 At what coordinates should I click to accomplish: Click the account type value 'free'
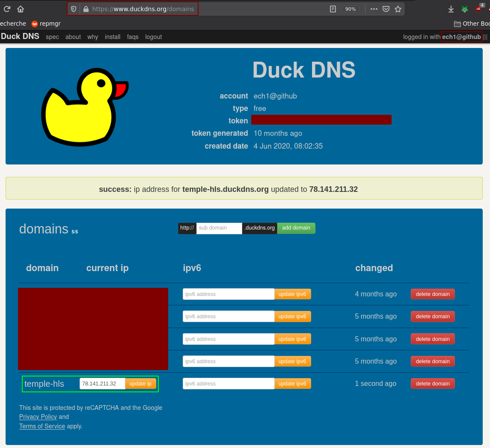click(260, 108)
